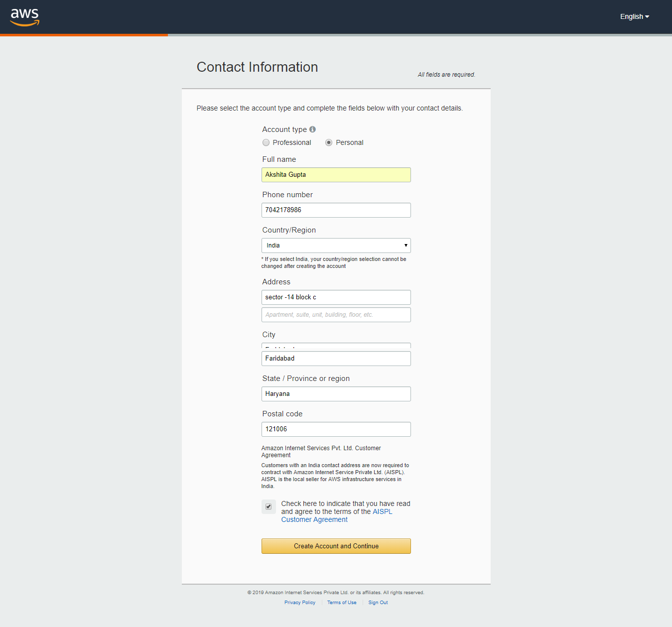Open the English language dropdown
672x627 pixels.
(x=635, y=16)
